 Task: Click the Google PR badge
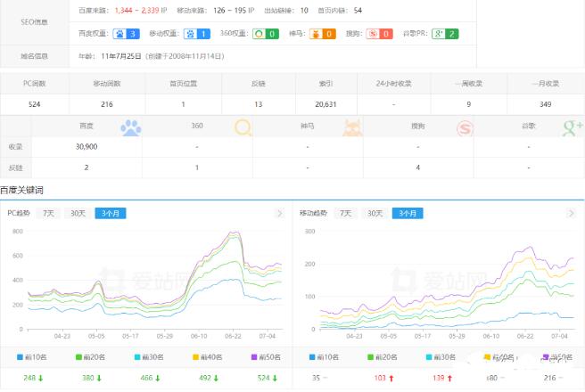(446, 34)
